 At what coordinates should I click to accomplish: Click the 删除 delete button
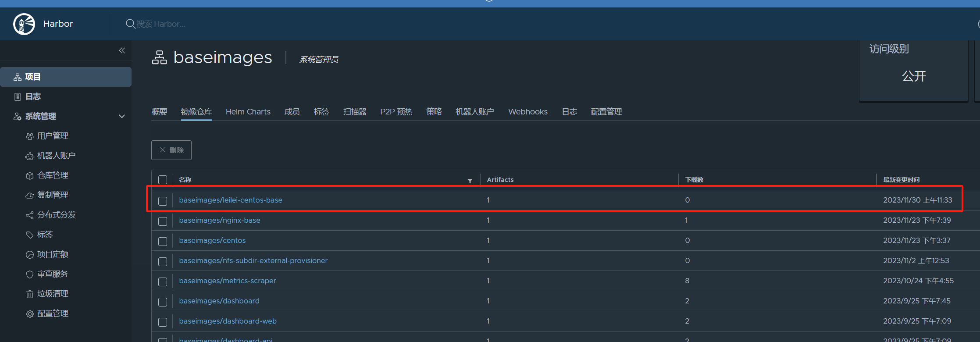(171, 150)
